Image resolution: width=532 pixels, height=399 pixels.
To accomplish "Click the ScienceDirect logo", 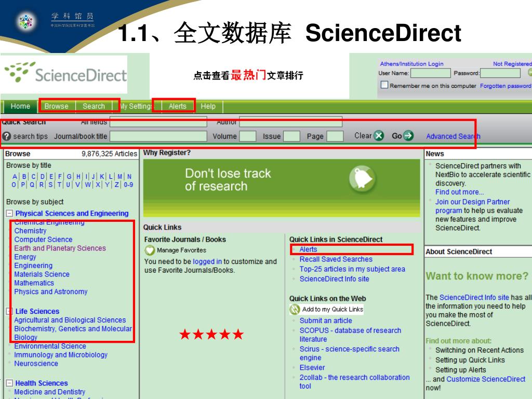I will [65, 73].
